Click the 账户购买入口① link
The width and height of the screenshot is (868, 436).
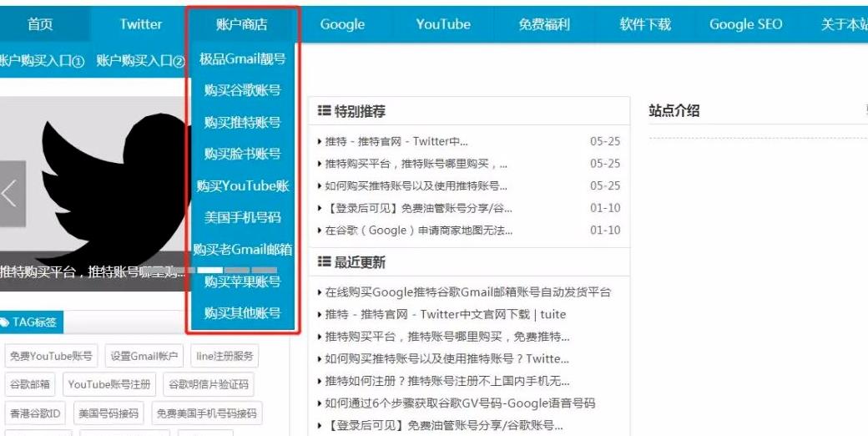coord(42,61)
